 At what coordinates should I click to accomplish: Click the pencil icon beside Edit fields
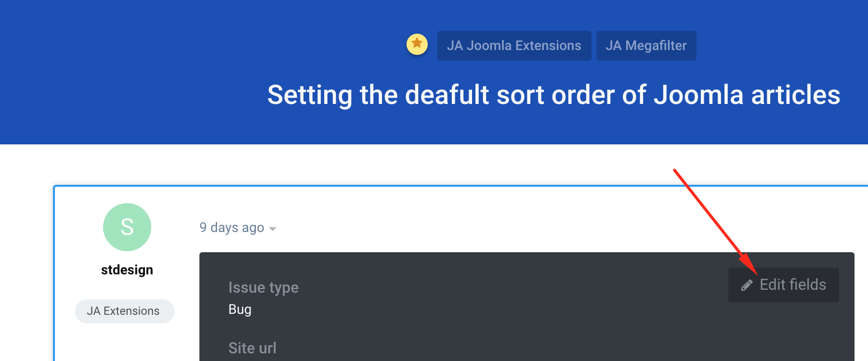click(x=747, y=285)
